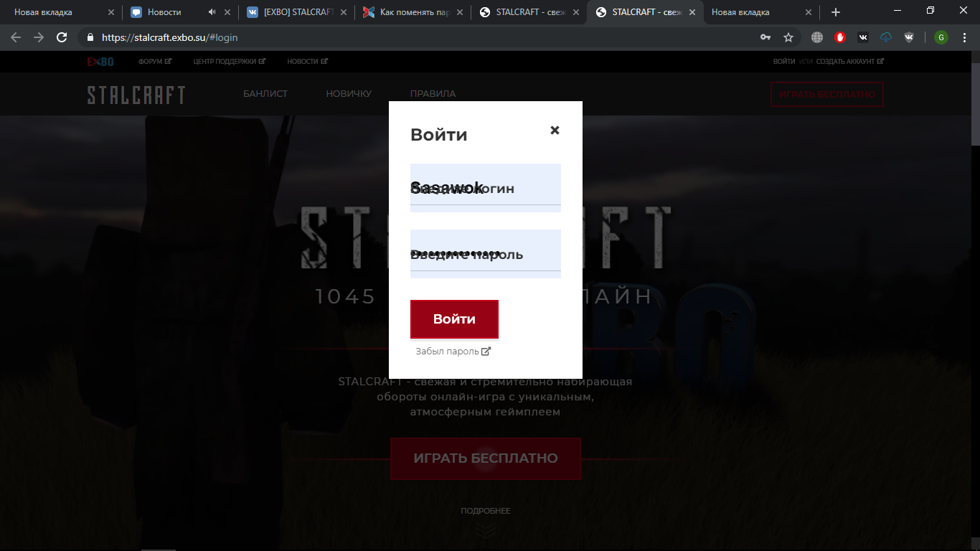This screenshot has width=980, height=551.
Task: Click the address bar URL
Action: point(170,37)
